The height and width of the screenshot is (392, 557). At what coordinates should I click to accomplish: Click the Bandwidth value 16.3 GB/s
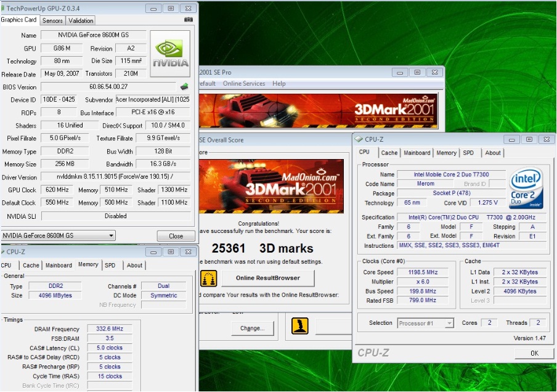pyautogui.click(x=163, y=164)
